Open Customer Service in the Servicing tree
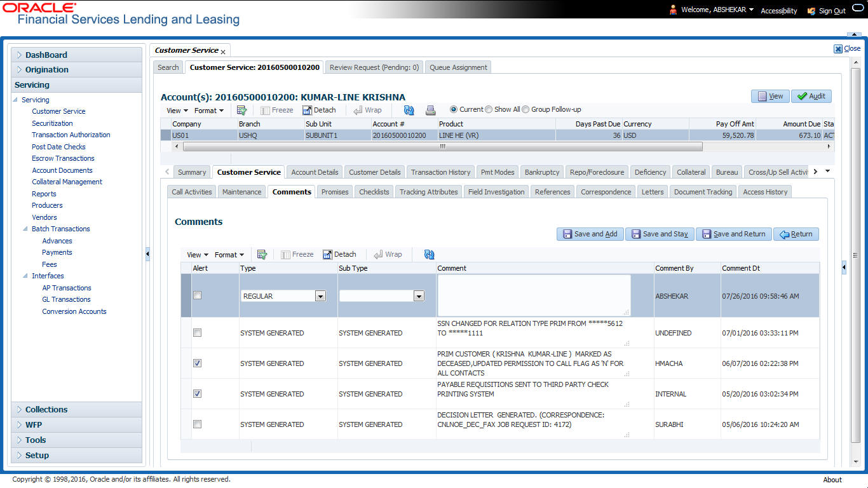868x488 pixels. (x=58, y=111)
